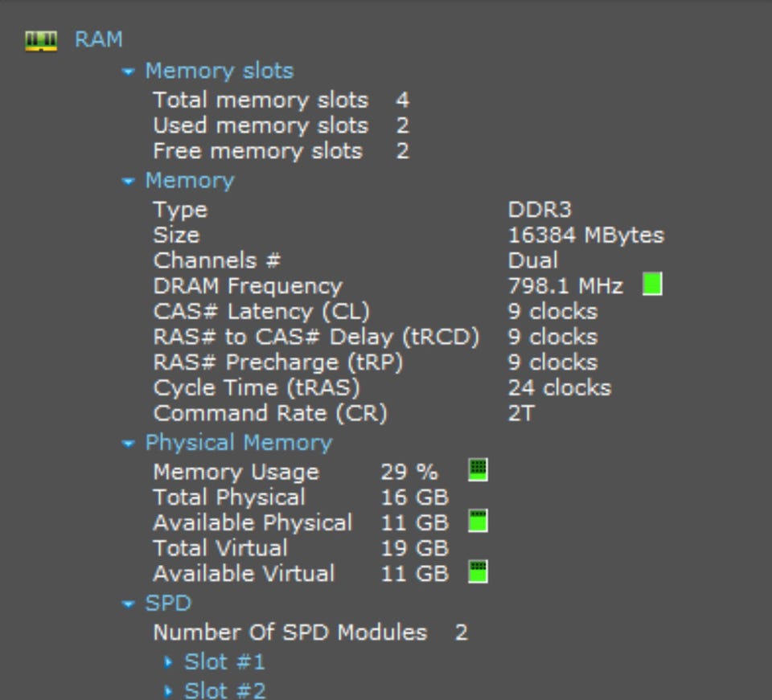Click the Memory slots heading
772x700 pixels.
click(219, 71)
